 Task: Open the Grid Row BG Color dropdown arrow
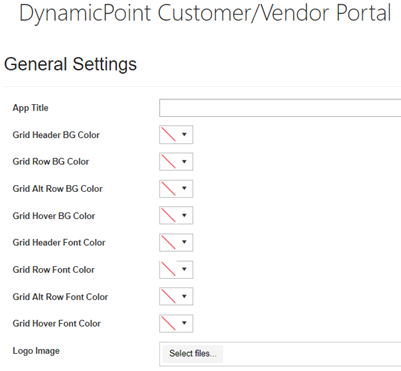[184, 161]
